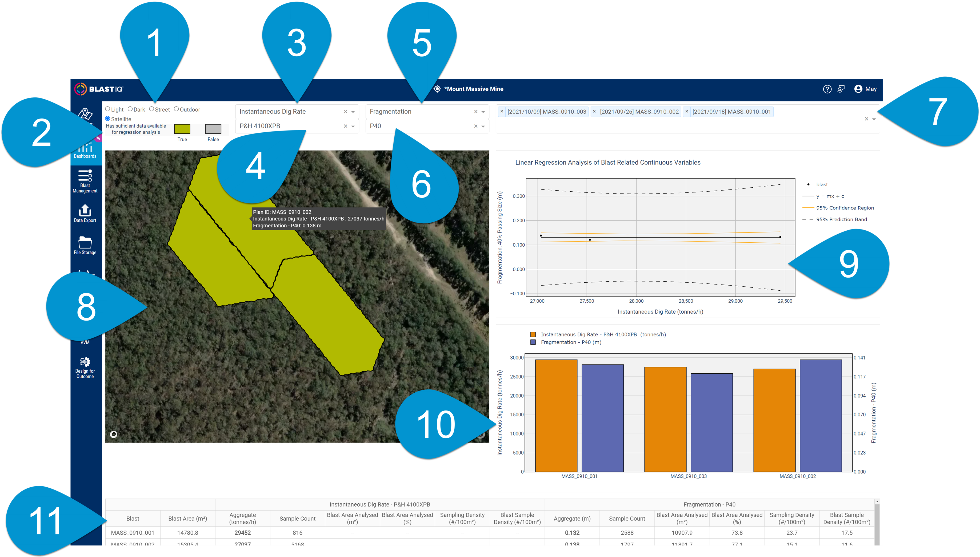This screenshot has width=980, height=557.
Task: Click the '816' sample count cell
Action: 298,533
